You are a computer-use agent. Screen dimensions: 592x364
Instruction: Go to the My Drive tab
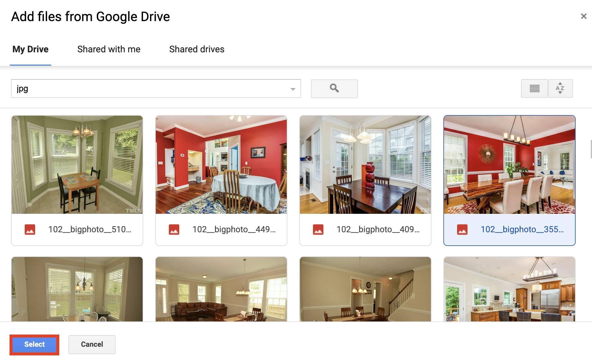30,49
